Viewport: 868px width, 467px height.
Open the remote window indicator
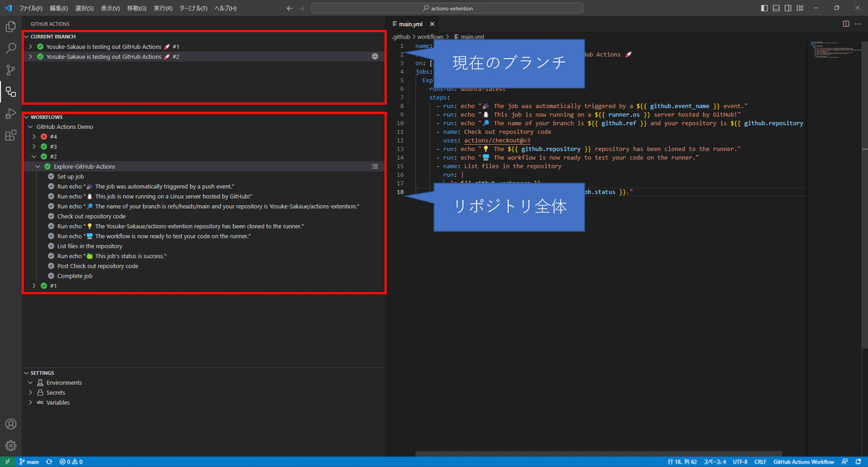coord(8,462)
